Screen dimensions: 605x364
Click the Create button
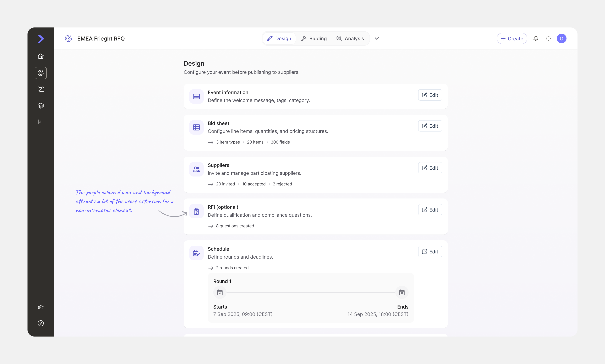(512, 38)
